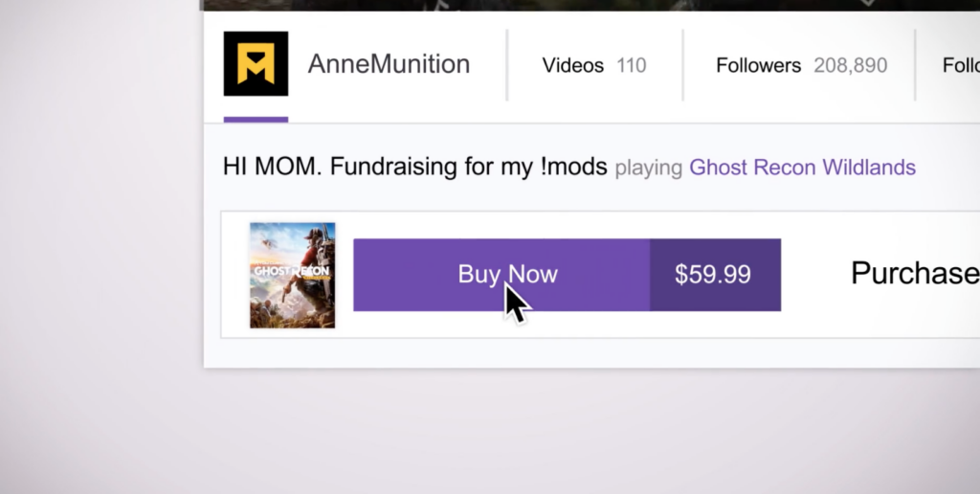980x494 pixels.
Task: Click the $59.99 price segment
Action: coord(714,275)
